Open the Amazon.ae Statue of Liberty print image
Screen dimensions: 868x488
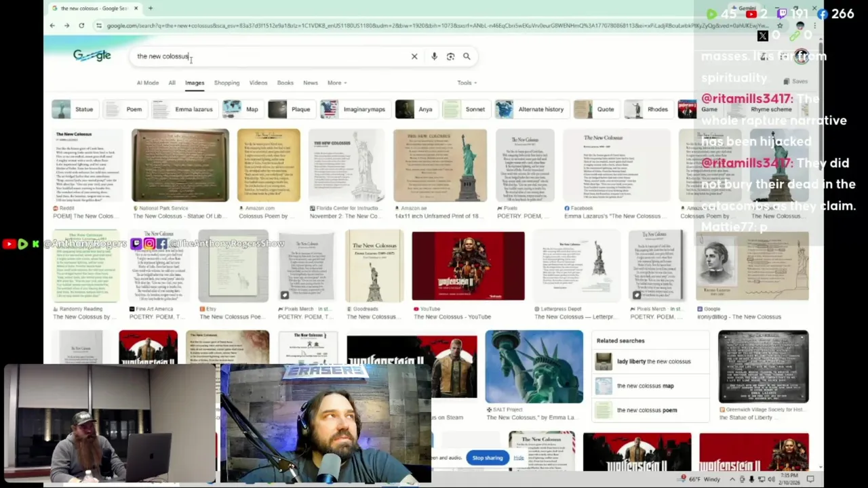tap(440, 165)
